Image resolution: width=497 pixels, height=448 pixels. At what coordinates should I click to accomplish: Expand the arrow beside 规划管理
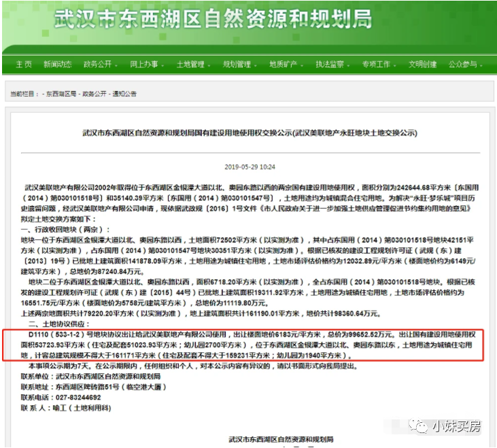click(x=256, y=65)
